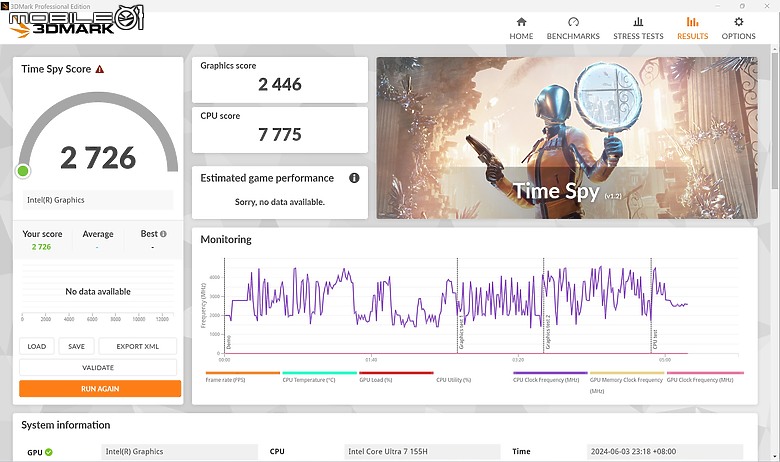Click the Time Spy banner image

point(567,138)
